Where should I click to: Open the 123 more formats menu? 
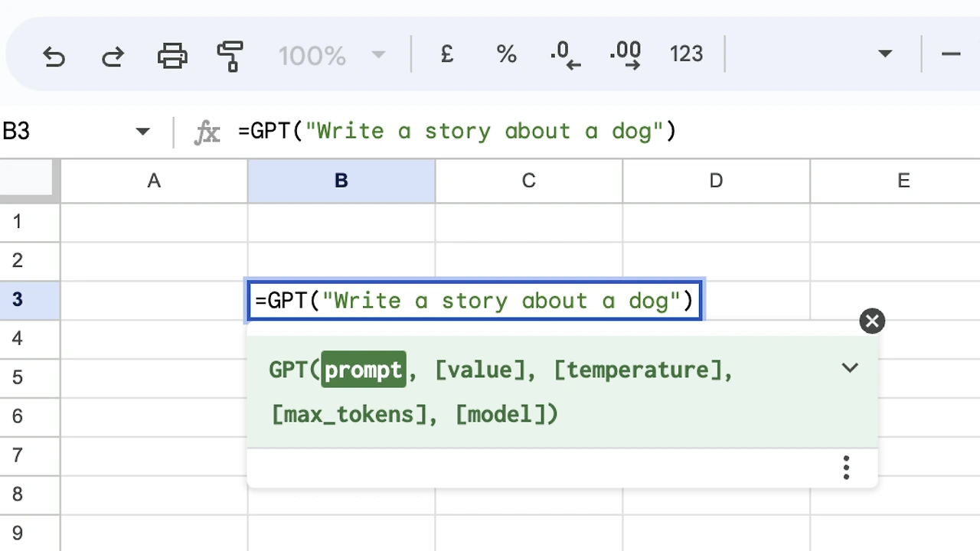pos(686,54)
